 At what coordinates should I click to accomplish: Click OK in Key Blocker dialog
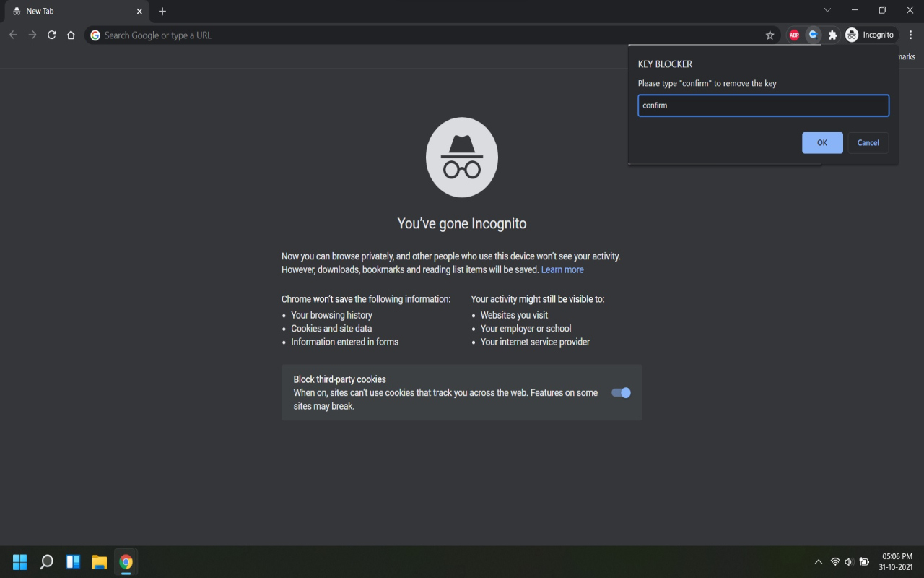(x=822, y=143)
